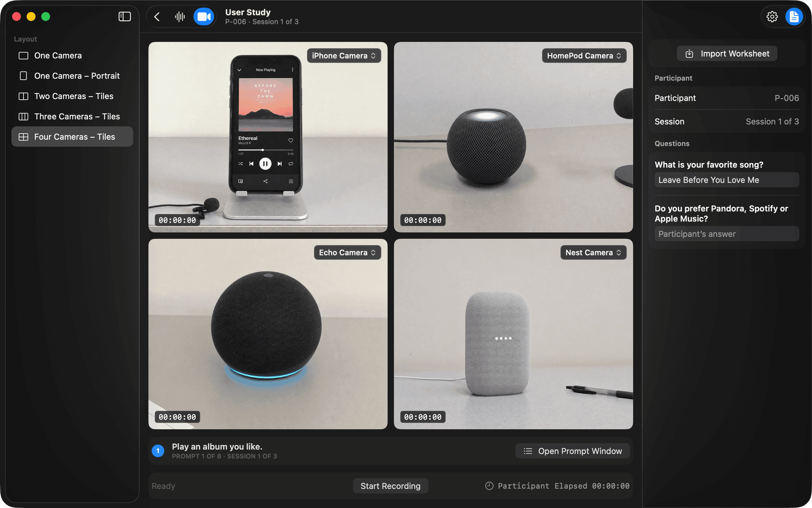
Task: Click the Layout section header
Action: click(25, 39)
